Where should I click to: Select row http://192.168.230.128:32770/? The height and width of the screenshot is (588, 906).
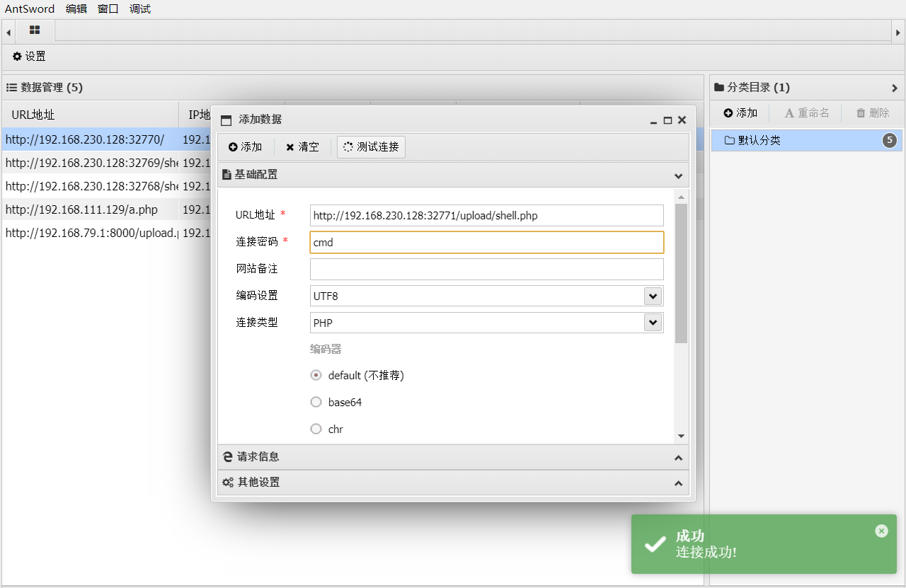(91, 139)
